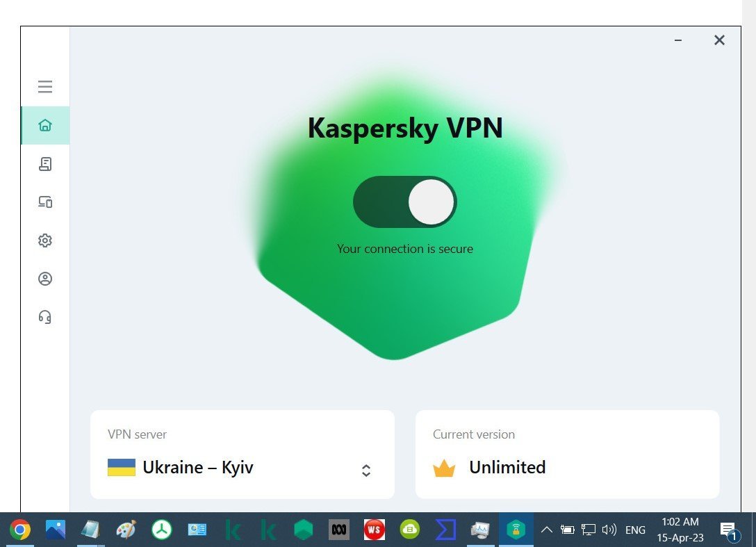Switch the ENG input language indicator
The width and height of the screenshot is (756, 547).
(x=635, y=530)
